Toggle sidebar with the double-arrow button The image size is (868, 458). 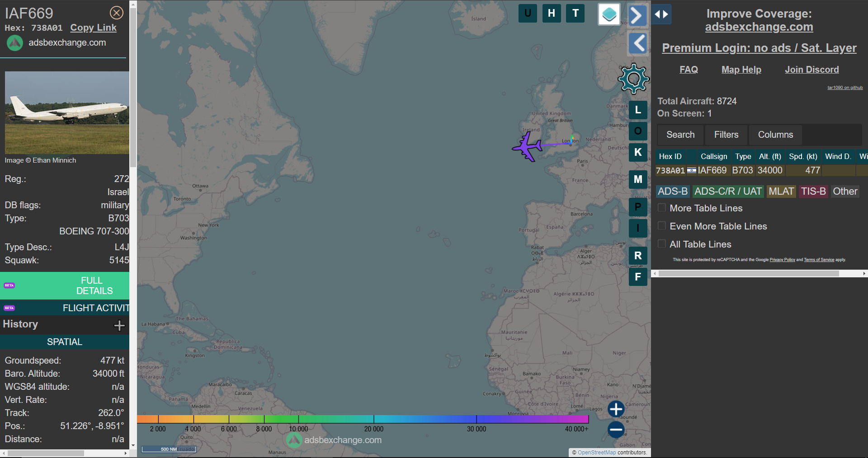(661, 14)
